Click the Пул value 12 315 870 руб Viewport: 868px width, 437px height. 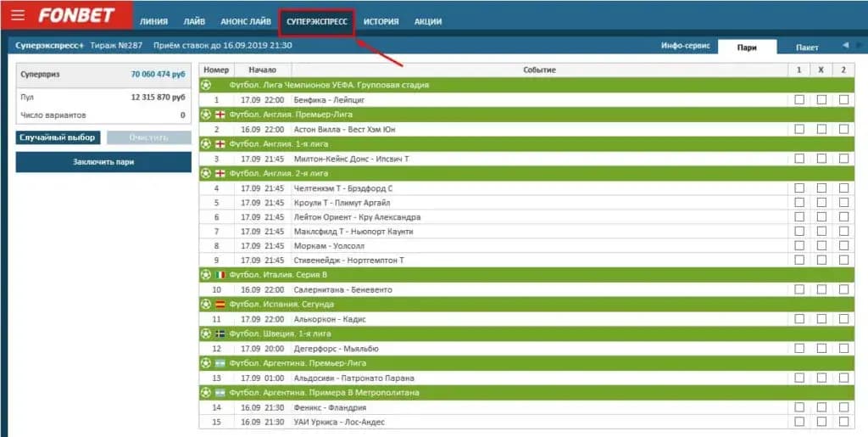[x=158, y=97]
